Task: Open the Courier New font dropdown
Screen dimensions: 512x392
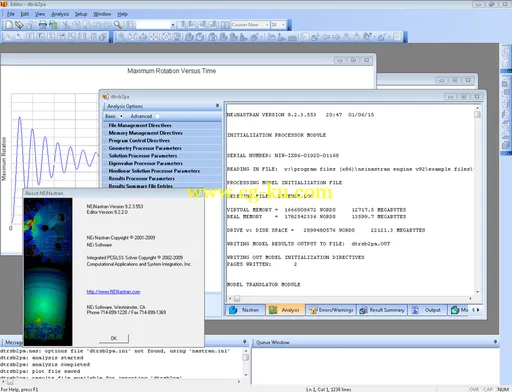Action: [x=267, y=25]
